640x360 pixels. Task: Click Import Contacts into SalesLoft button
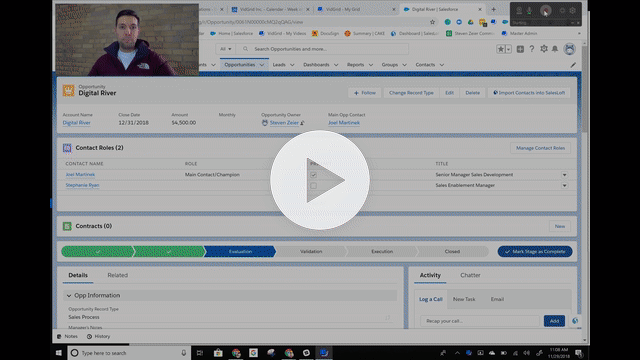(x=529, y=93)
